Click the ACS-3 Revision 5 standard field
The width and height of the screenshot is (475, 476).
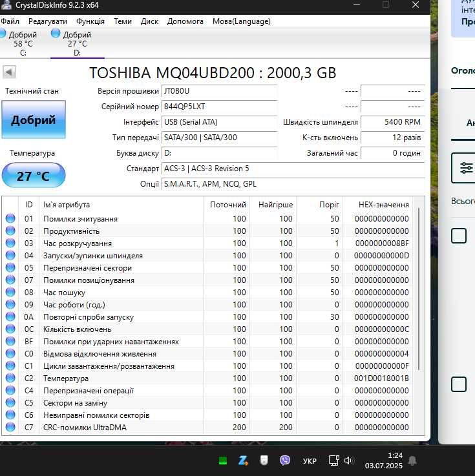[293, 169]
